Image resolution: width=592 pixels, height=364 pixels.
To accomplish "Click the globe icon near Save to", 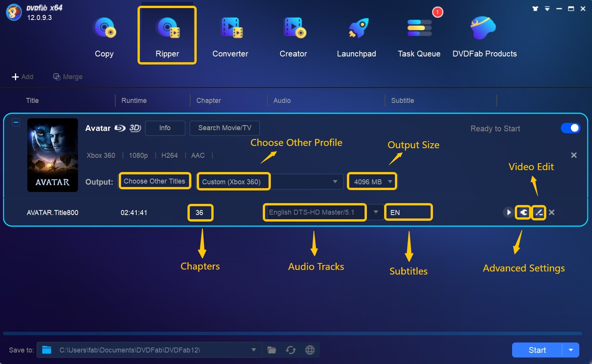I will click(x=310, y=350).
